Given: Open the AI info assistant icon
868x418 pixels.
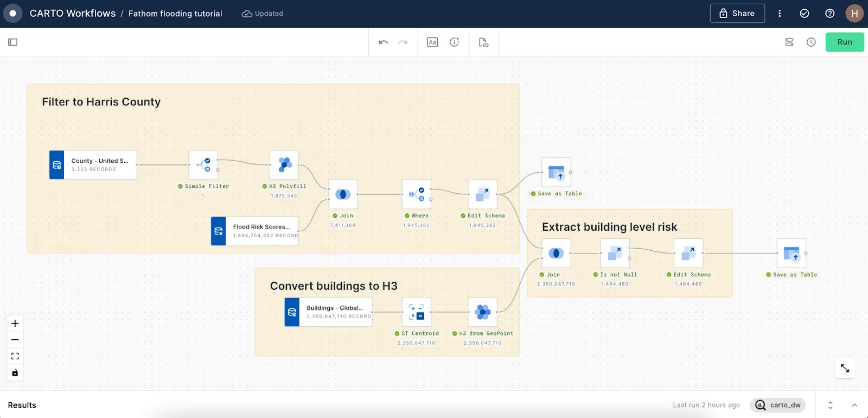Looking at the screenshot, I should 455,42.
